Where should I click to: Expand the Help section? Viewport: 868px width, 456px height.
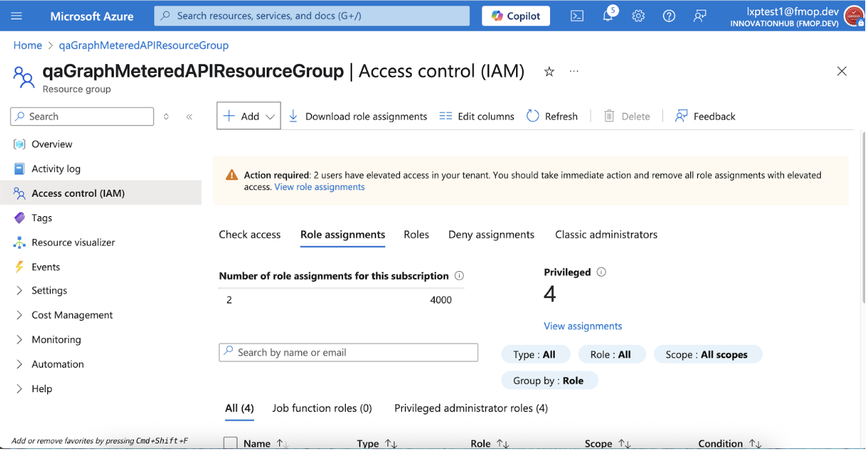(19, 389)
